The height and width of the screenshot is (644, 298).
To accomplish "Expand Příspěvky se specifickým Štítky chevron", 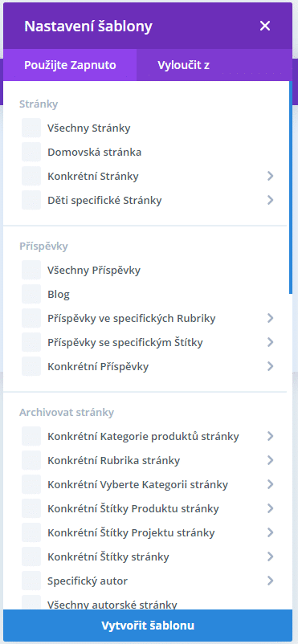I will [270, 342].
